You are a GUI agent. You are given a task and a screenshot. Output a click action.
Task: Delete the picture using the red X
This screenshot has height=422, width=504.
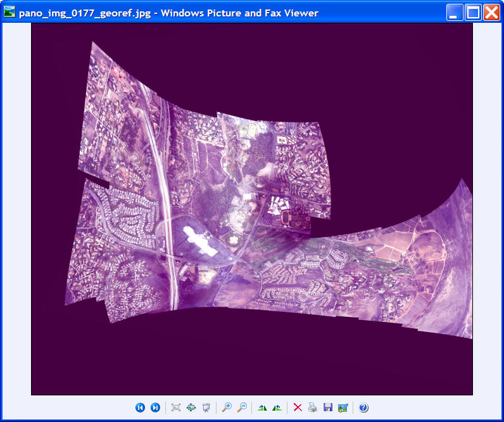pyautogui.click(x=298, y=407)
